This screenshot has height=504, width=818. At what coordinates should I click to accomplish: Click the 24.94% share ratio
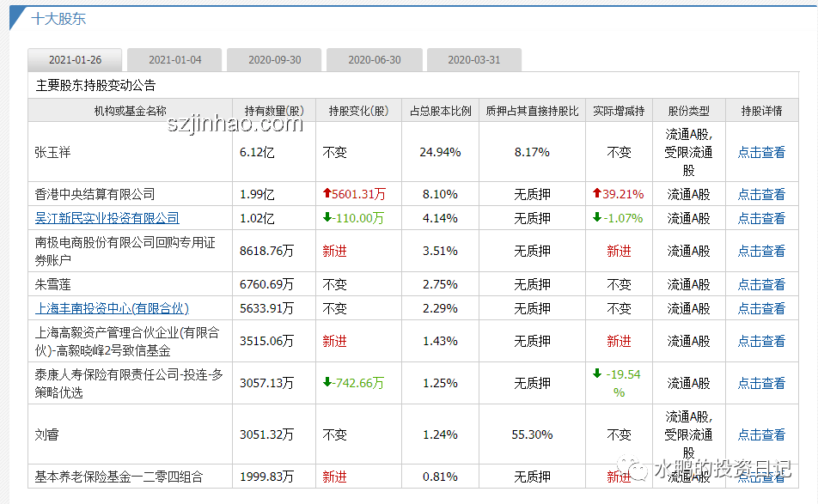pyautogui.click(x=440, y=152)
